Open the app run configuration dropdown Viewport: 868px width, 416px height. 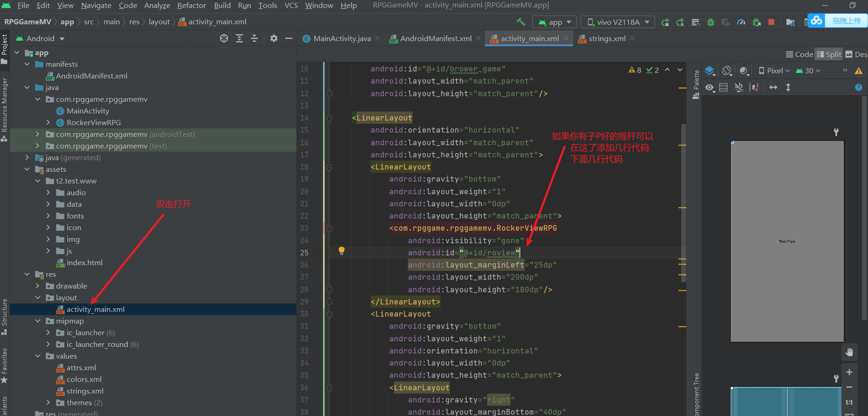tap(555, 22)
